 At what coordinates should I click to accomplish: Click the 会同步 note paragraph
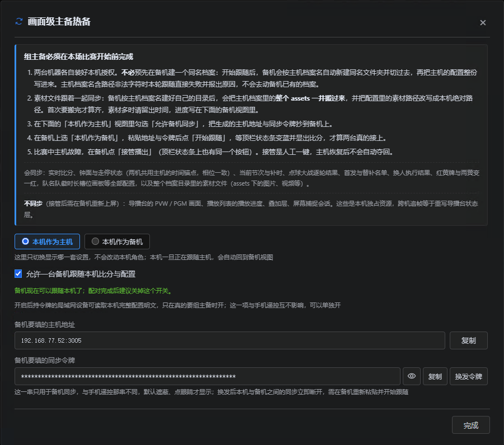pos(252,178)
